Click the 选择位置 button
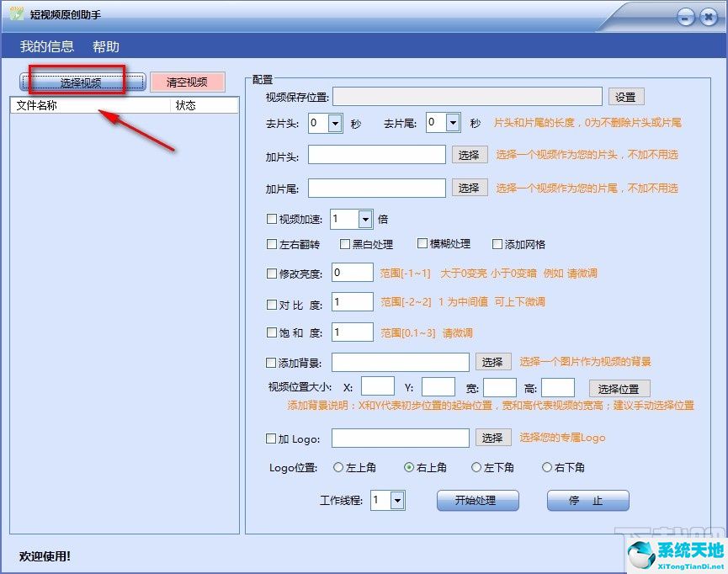The height and width of the screenshot is (574, 728). pyautogui.click(x=619, y=389)
